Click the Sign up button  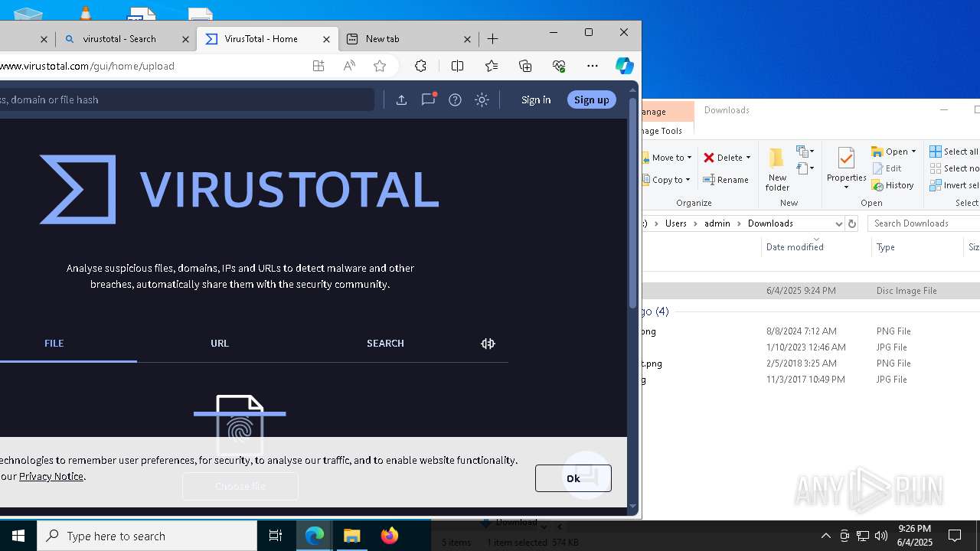591,99
